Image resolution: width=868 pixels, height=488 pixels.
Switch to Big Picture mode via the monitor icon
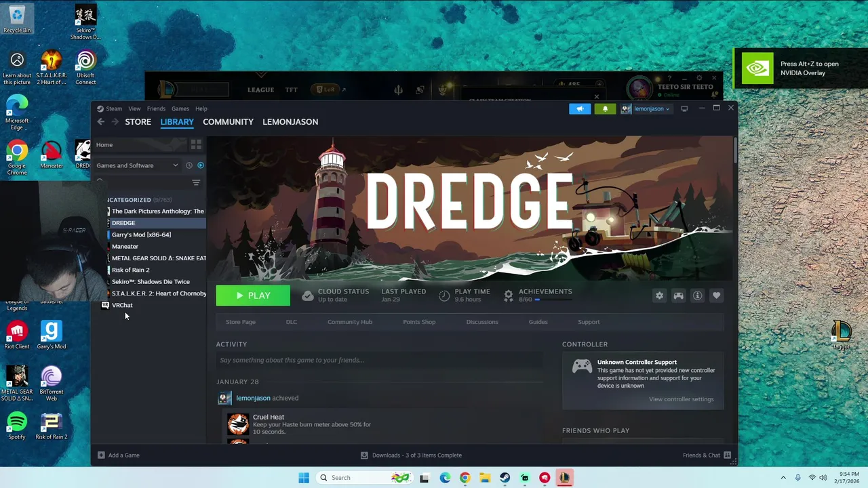[x=684, y=108]
